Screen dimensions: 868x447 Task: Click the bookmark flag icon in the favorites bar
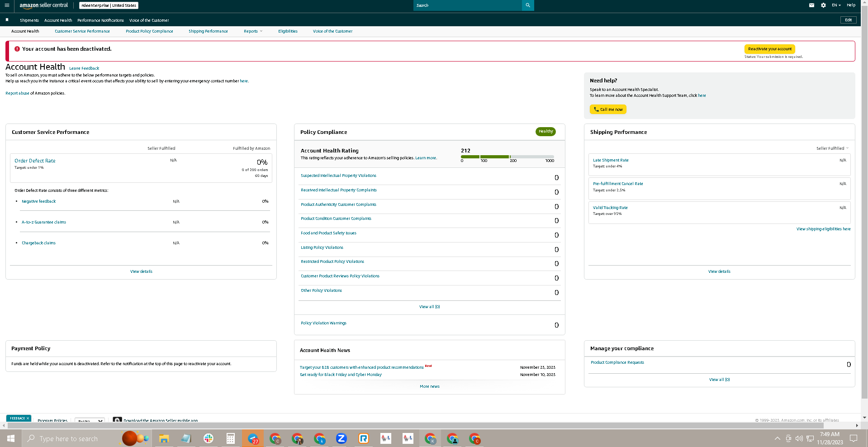click(7, 20)
